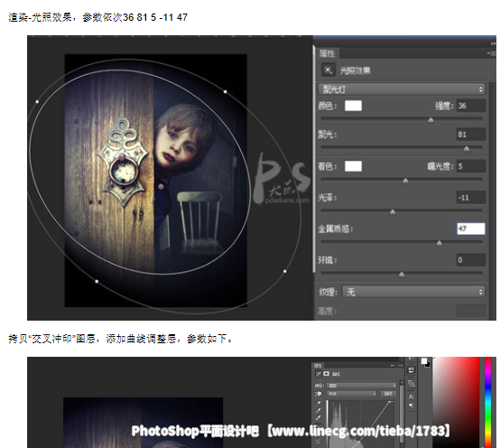Click the 光泽 gloss slider handle

click(x=393, y=212)
